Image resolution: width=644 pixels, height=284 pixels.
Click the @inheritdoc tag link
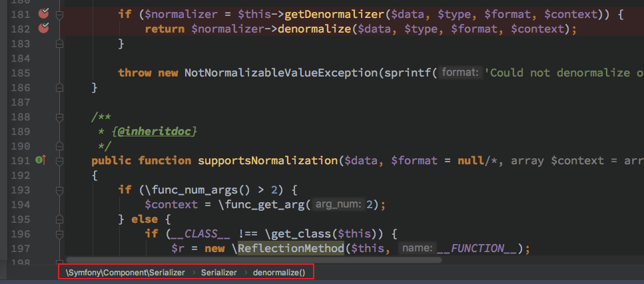coord(157,131)
